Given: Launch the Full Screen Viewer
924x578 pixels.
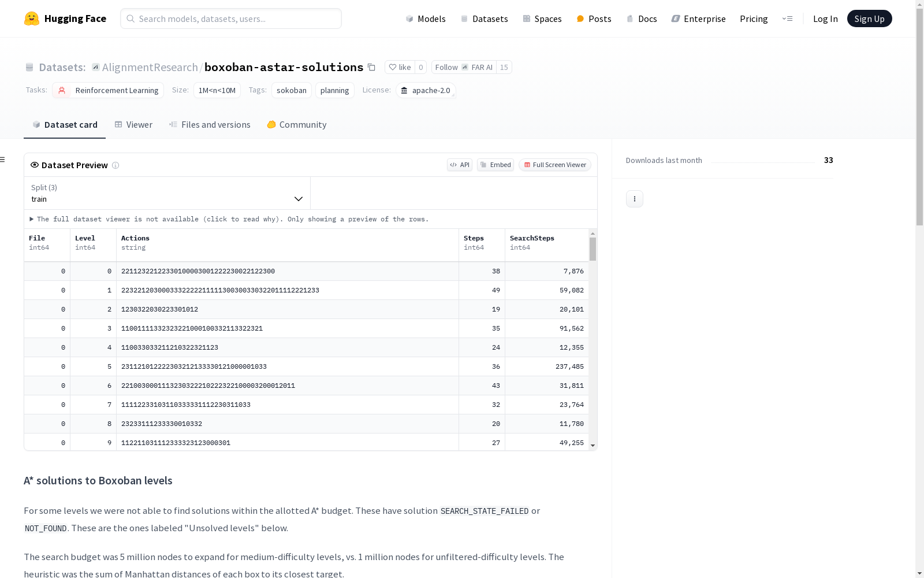Looking at the screenshot, I should pyautogui.click(x=555, y=165).
